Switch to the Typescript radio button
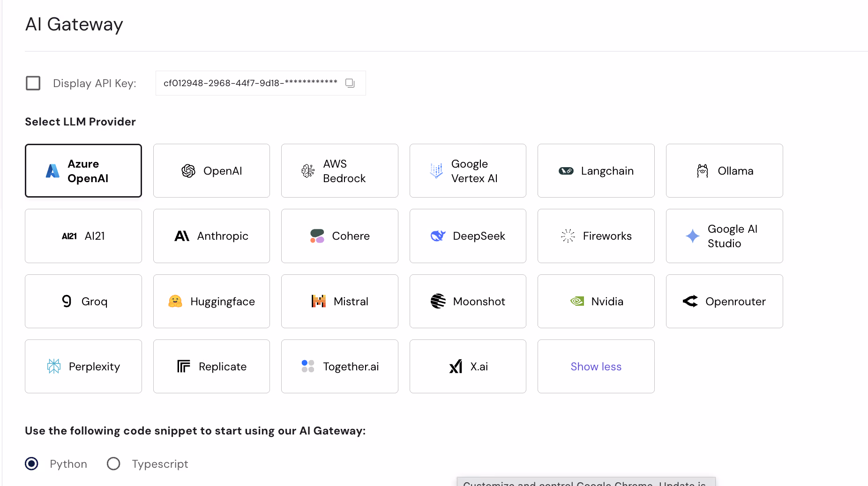 click(x=113, y=464)
